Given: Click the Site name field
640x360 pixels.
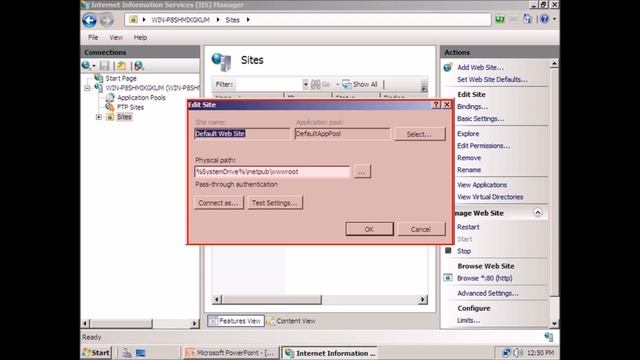Looking at the screenshot, I should pyautogui.click(x=242, y=133).
